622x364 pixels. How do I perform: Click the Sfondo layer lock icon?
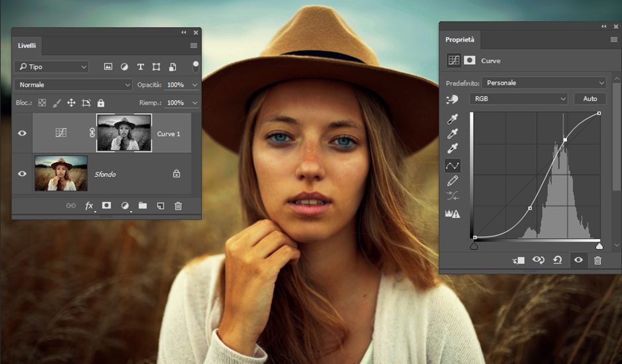point(177,173)
